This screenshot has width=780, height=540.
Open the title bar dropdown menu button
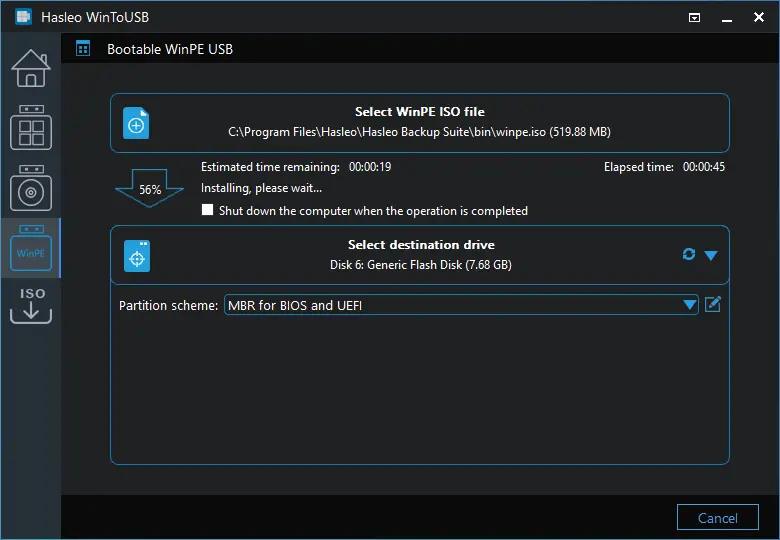point(694,18)
